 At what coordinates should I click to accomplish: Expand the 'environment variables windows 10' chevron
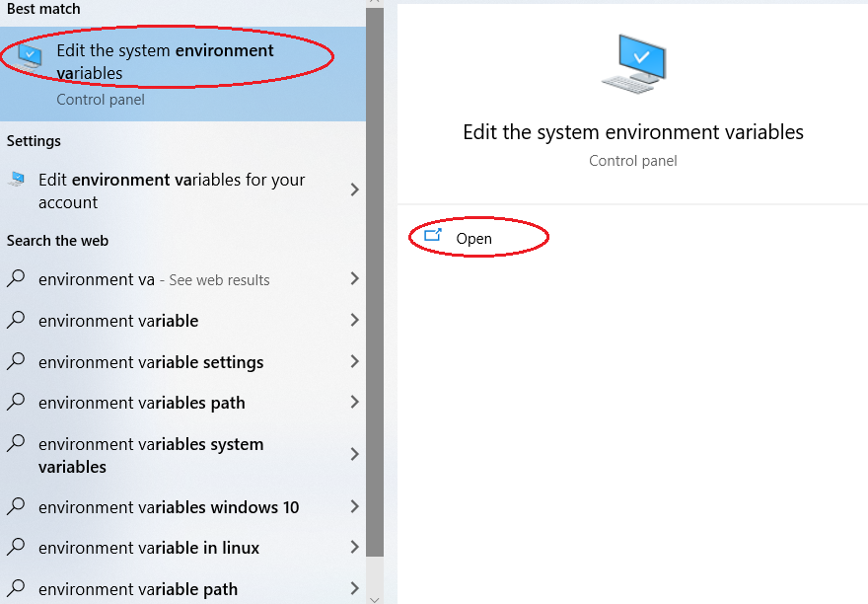tap(355, 506)
